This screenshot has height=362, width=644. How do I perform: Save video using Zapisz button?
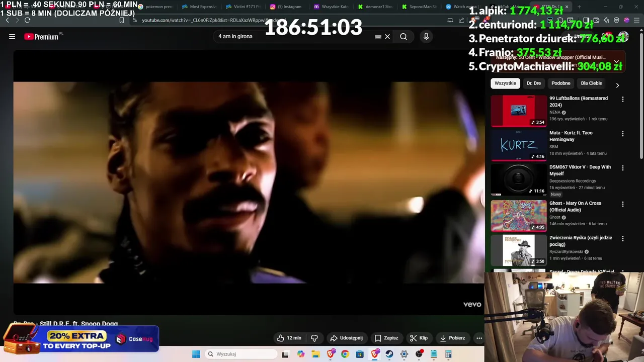386,338
